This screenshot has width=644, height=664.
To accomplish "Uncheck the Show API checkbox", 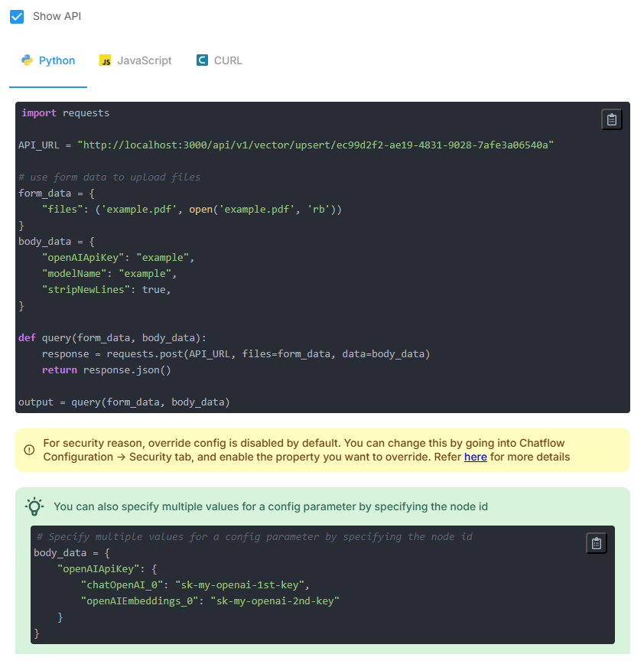I will point(17,17).
